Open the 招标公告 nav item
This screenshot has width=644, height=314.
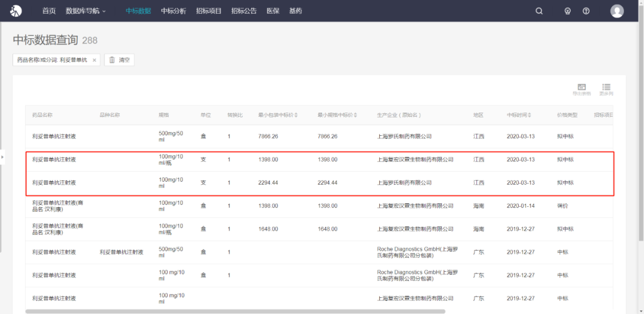[x=244, y=11]
